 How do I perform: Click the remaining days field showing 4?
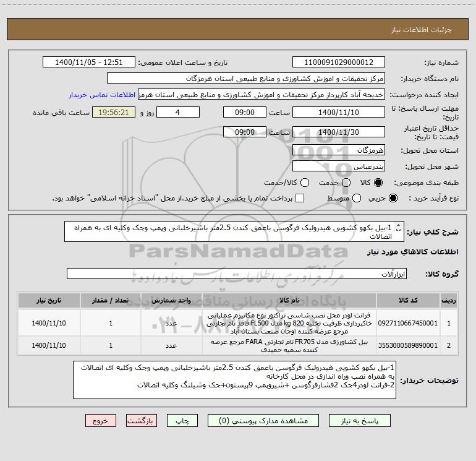178,112
